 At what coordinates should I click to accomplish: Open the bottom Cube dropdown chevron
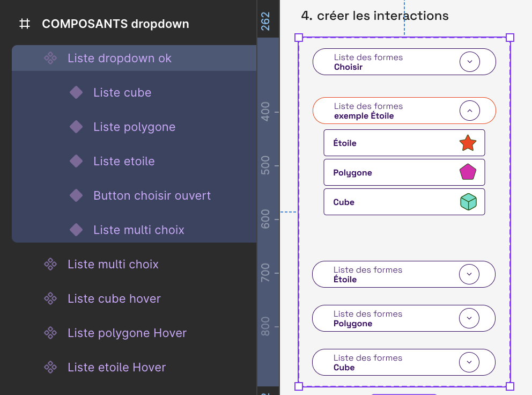click(469, 362)
